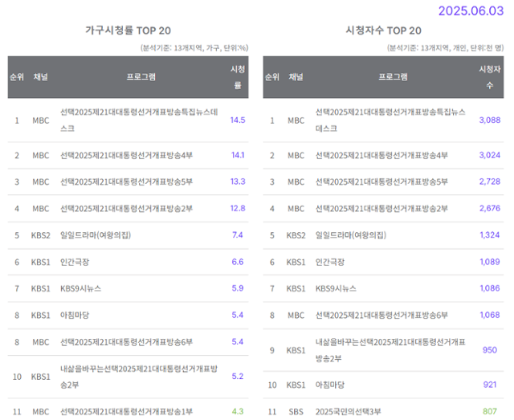Click the viewer count 3,088
The height and width of the screenshot is (420, 514).
pyautogui.click(x=490, y=120)
